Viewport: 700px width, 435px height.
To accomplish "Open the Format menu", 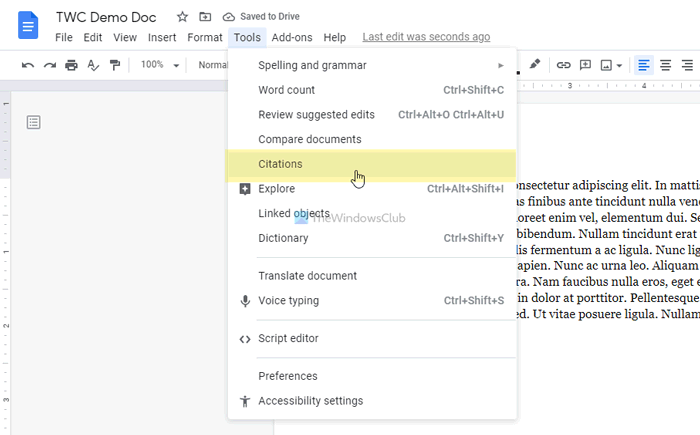I will tap(205, 38).
